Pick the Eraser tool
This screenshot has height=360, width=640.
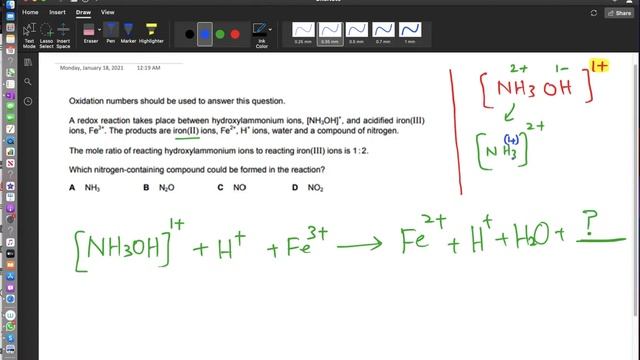click(x=89, y=33)
